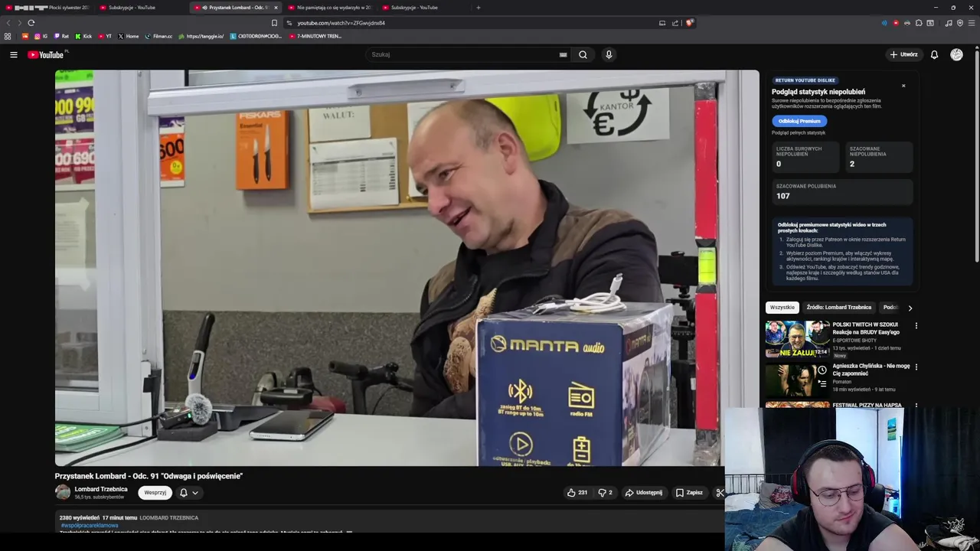Click the Lombard Trzebnica channel name

[x=101, y=489]
